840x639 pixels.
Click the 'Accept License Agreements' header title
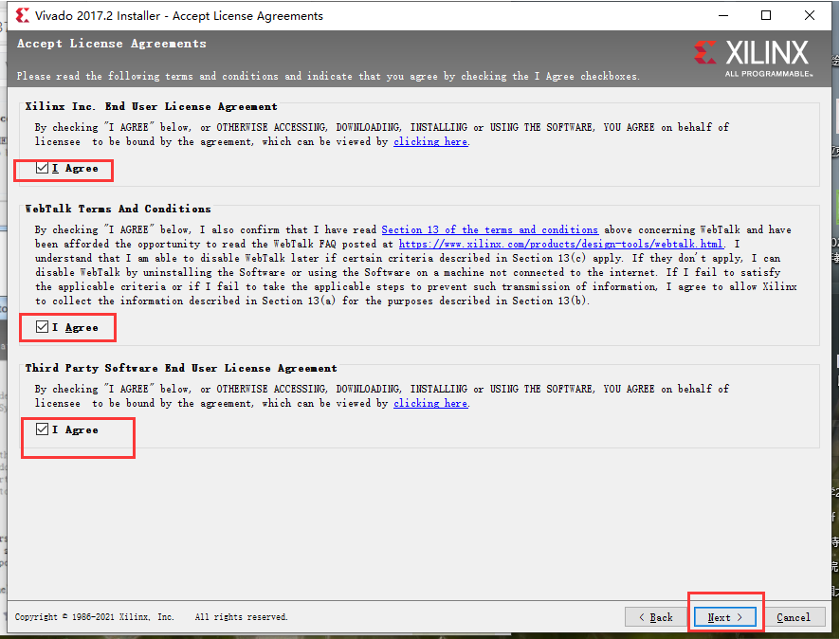point(112,44)
